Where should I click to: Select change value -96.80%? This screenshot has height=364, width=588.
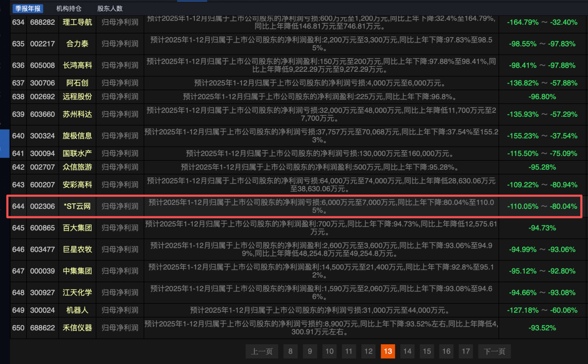pos(542,97)
